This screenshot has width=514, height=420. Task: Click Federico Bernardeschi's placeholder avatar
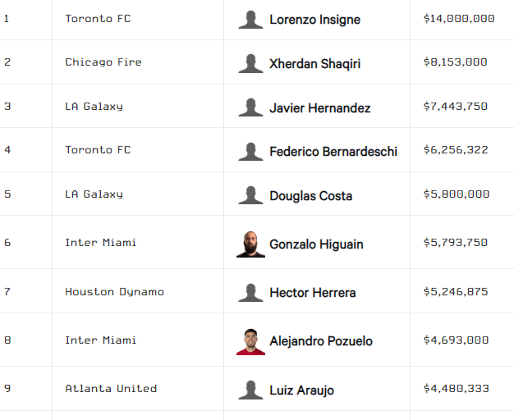250,151
